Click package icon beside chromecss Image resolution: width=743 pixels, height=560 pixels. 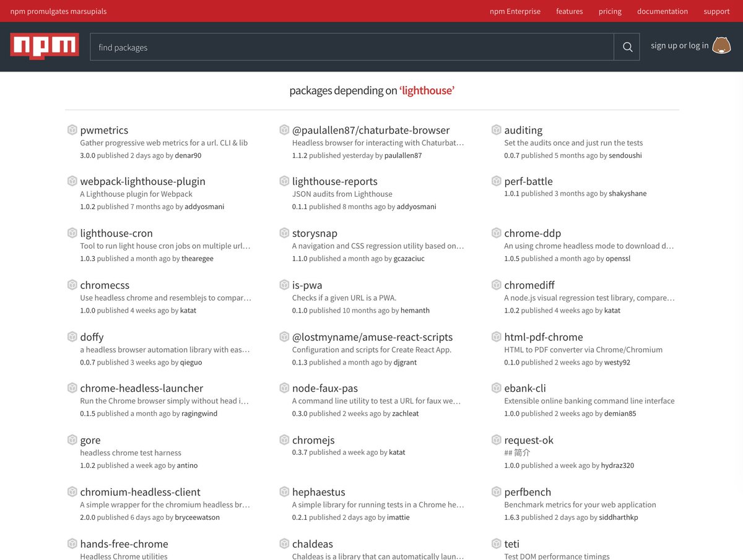coord(72,285)
